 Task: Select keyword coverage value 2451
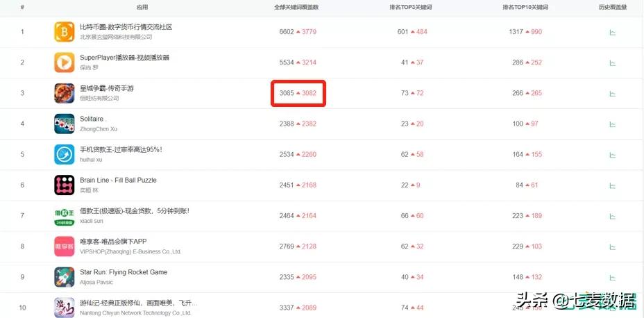tap(287, 185)
